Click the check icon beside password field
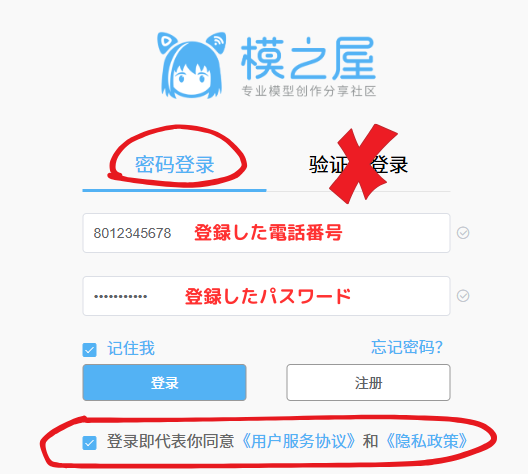This screenshot has width=528, height=474. tap(463, 296)
